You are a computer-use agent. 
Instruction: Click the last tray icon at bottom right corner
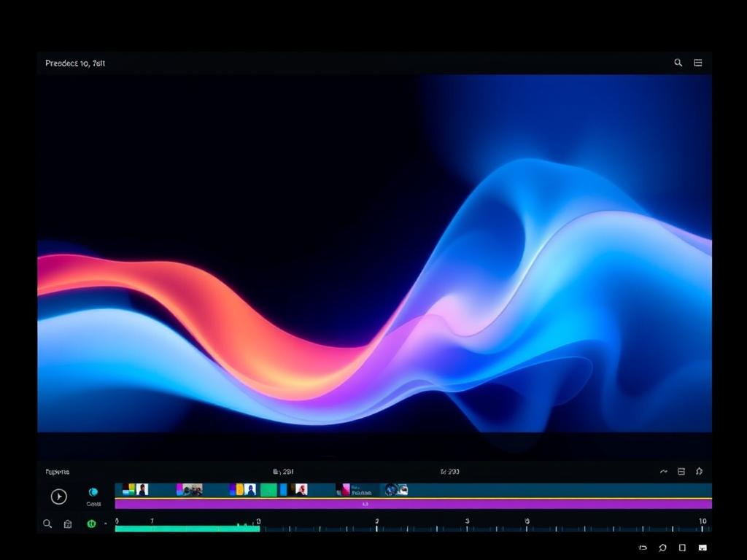tap(703, 548)
